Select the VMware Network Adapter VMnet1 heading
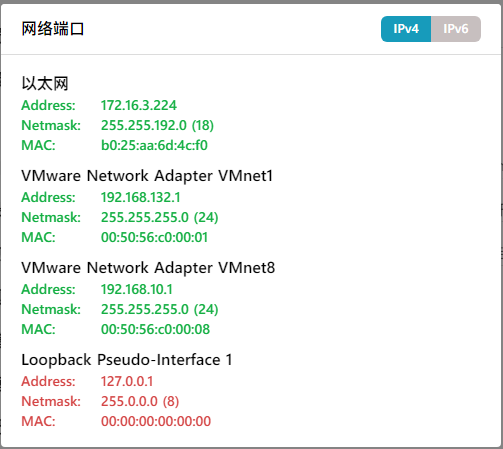Viewport: 503px width, 449px height. point(147,176)
